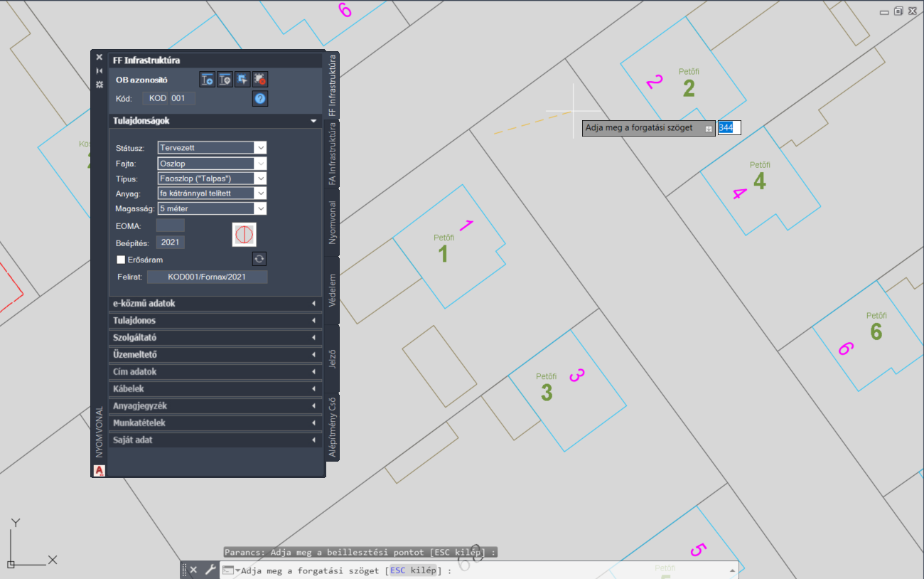The image size is (924, 579).
Task: Open the blue help question mark
Action: click(260, 98)
